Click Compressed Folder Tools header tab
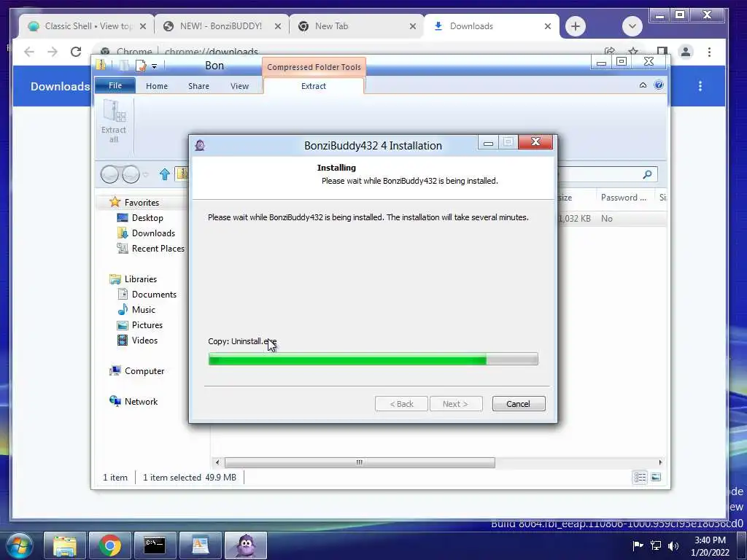This screenshot has width=747, height=560. [314, 67]
